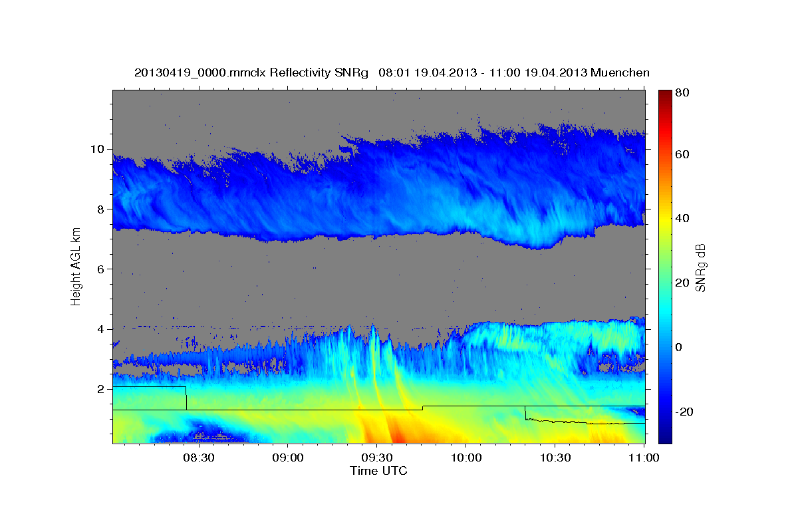Click the 'Height AGL km' axis label
The image size is (798, 532).
[76, 265]
